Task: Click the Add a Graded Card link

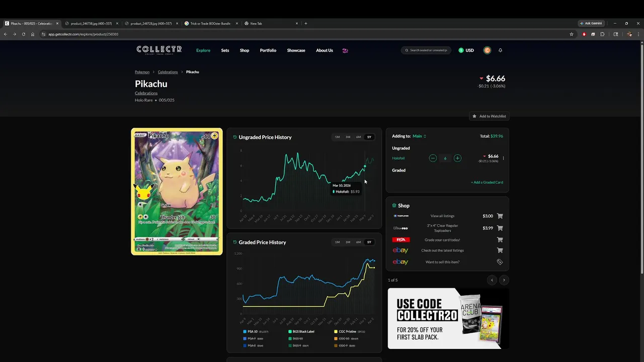Action: 487,183
